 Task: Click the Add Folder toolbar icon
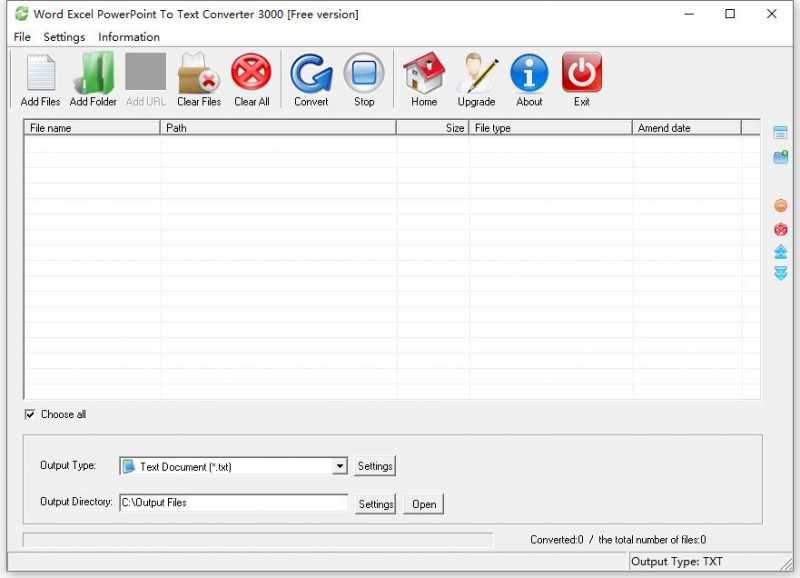tap(93, 78)
